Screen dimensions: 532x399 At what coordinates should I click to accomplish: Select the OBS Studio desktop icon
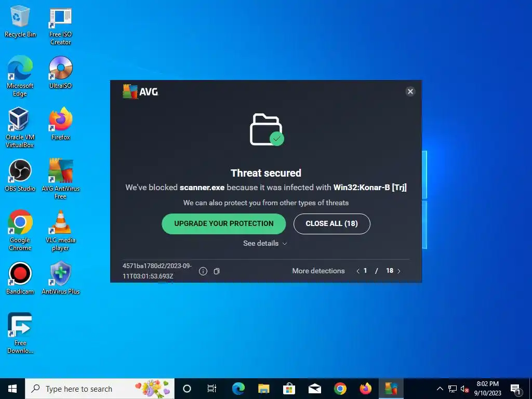coord(20,176)
